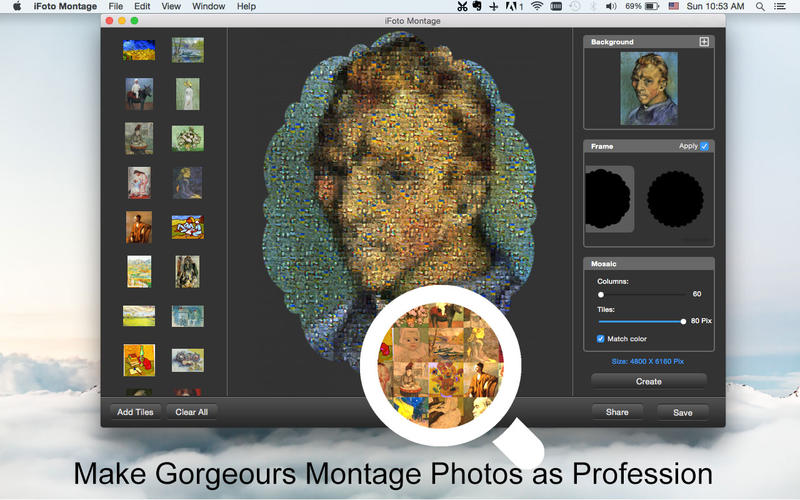This screenshot has height=500, width=800.
Task: Open the File menu
Action: pos(116,6)
